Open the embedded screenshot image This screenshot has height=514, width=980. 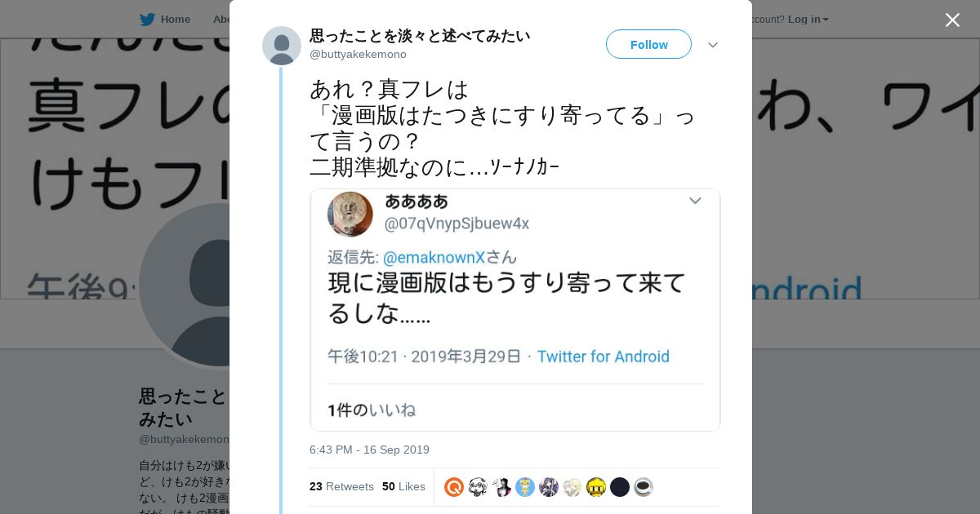[x=515, y=310]
